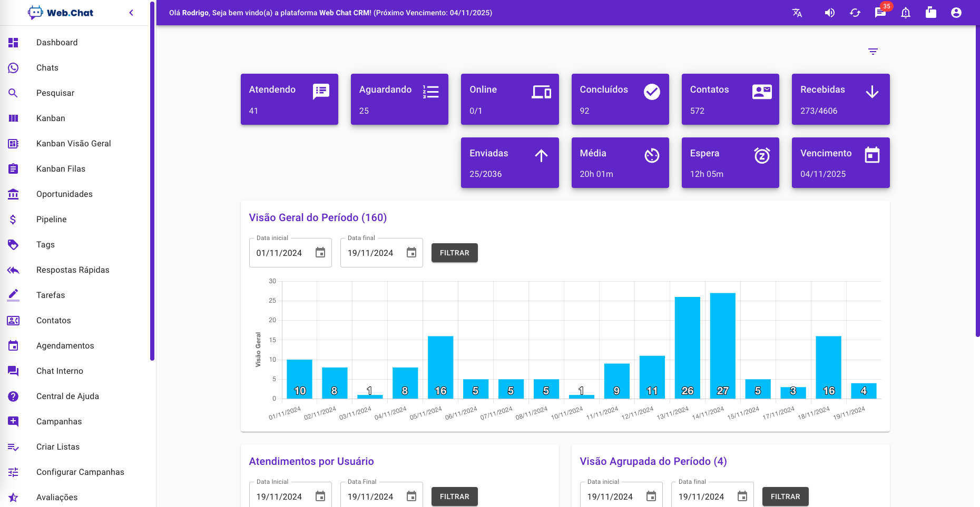Click the Média 20h 01m card

[x=620, y=163]
